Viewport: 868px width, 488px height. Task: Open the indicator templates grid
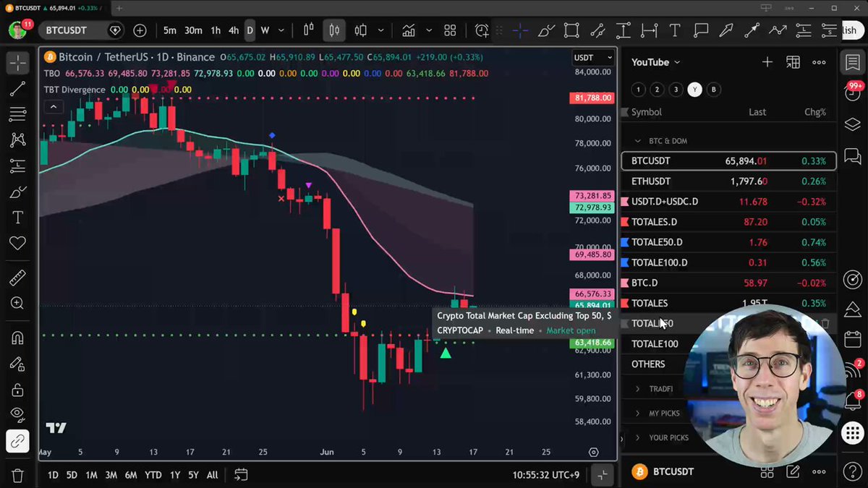point(450,30)
